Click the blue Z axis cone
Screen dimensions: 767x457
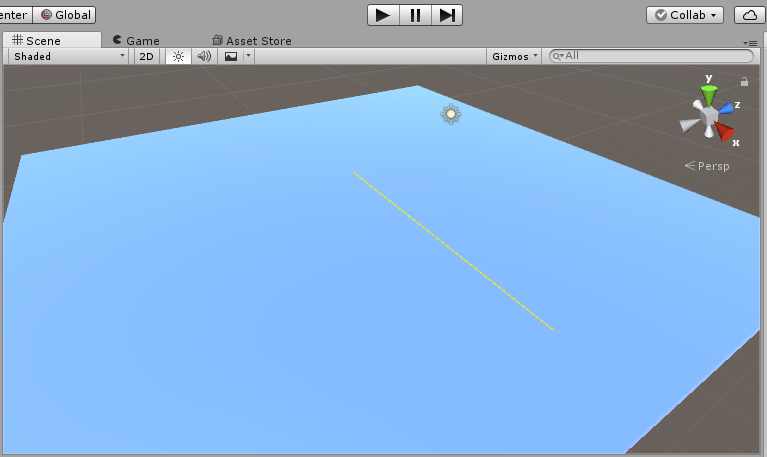click(x=725, y=108)
